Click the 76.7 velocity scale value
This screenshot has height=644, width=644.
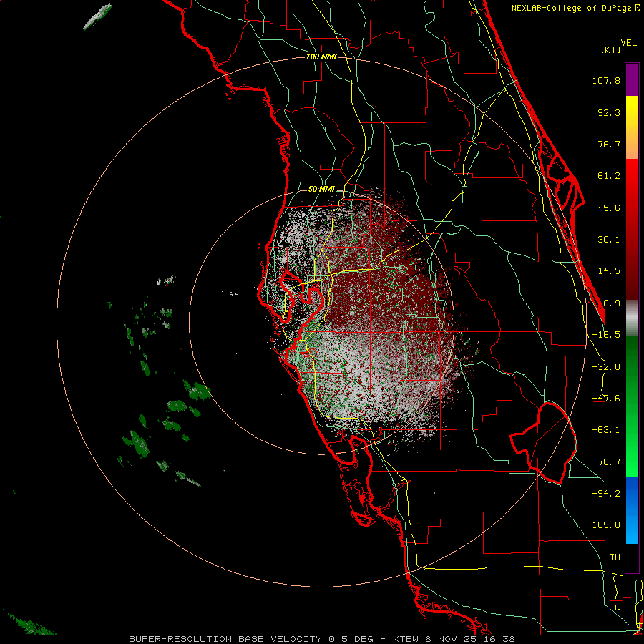coord(609,144)
